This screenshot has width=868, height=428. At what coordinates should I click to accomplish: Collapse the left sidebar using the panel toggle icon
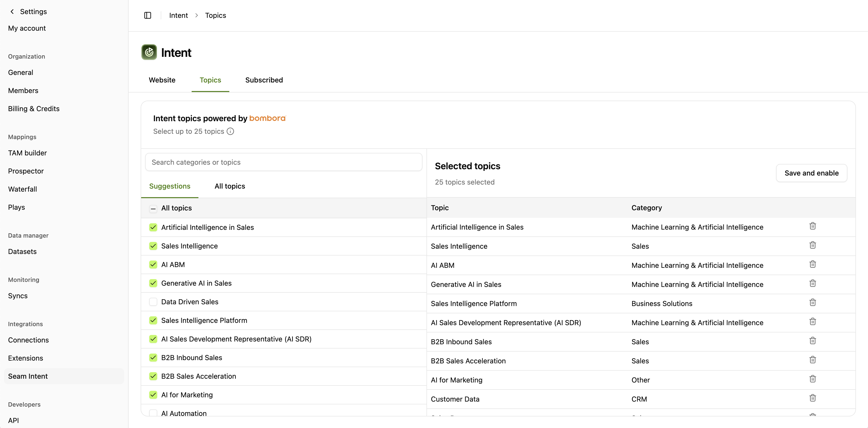pos(148,15)
